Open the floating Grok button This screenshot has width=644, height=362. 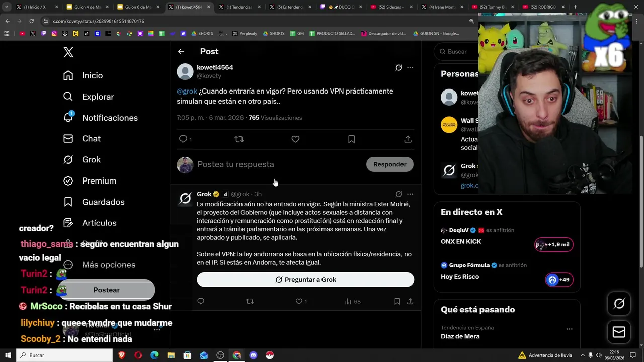tap(619, 303)
